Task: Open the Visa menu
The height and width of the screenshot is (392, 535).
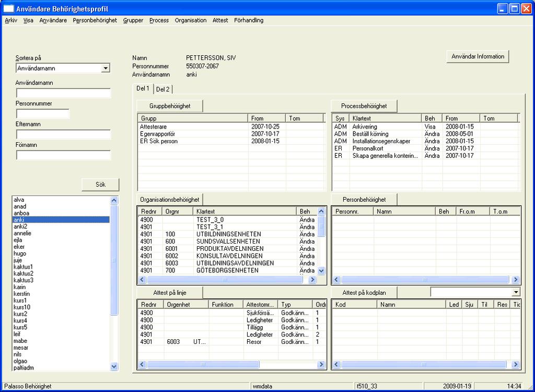Action: coord(28,20)
